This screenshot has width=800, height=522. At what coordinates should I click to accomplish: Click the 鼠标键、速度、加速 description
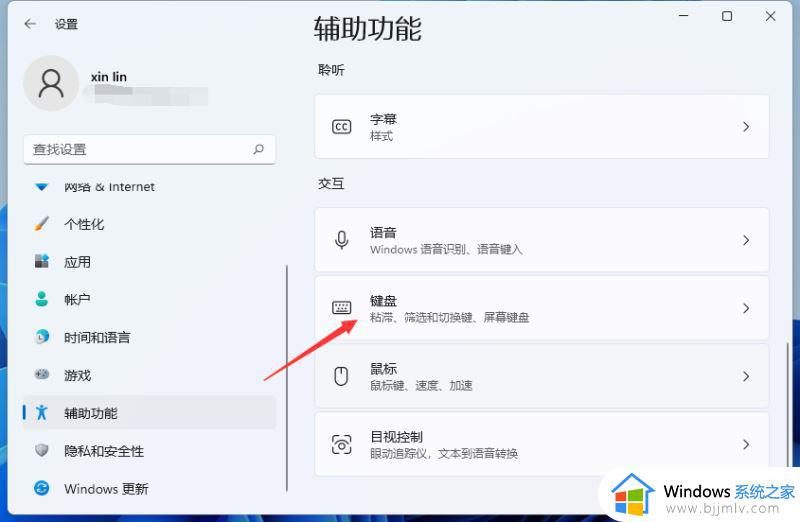pos(421,385)
